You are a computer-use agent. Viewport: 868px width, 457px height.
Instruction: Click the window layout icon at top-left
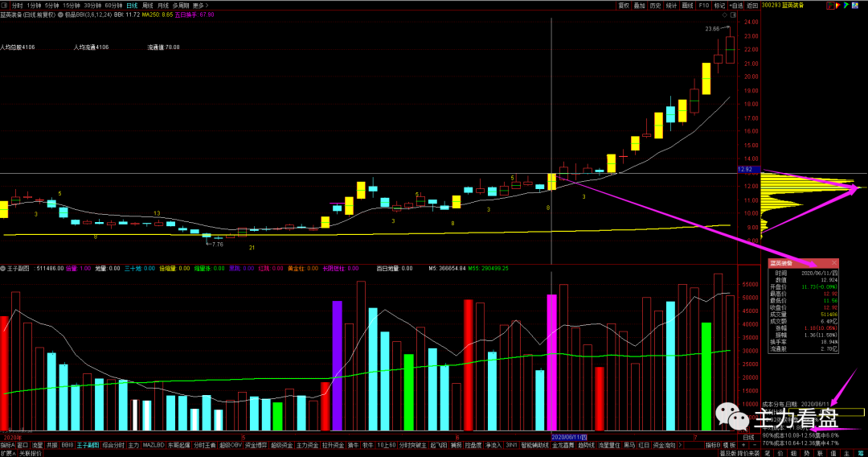5,6
